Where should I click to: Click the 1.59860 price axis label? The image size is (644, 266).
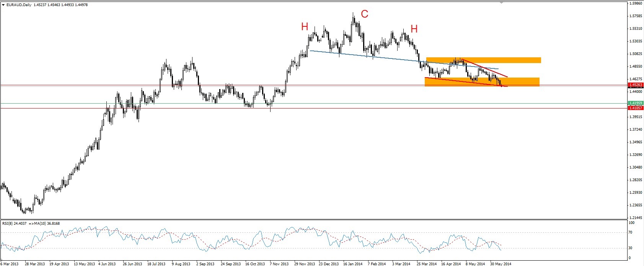tap(636, 3)
